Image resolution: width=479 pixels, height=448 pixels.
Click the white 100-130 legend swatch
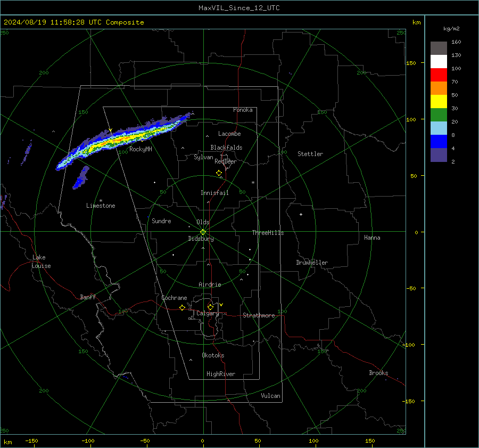pos(439,62)
